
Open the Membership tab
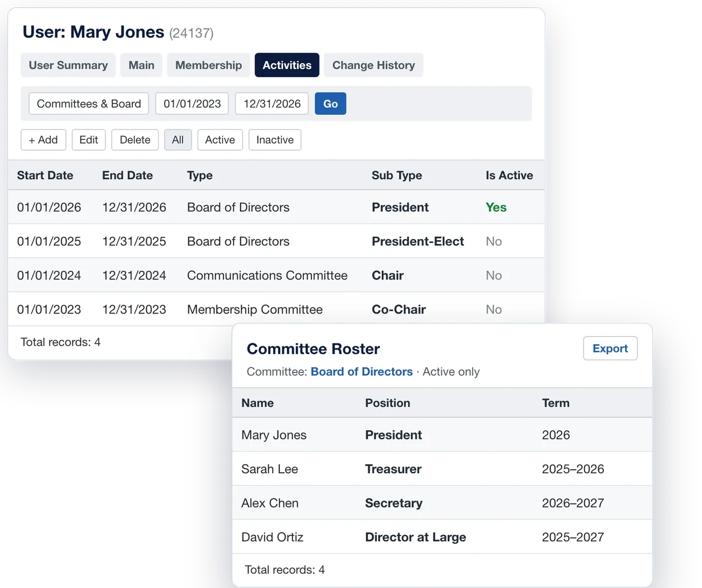pyautogui.click(x=208, y=65)
